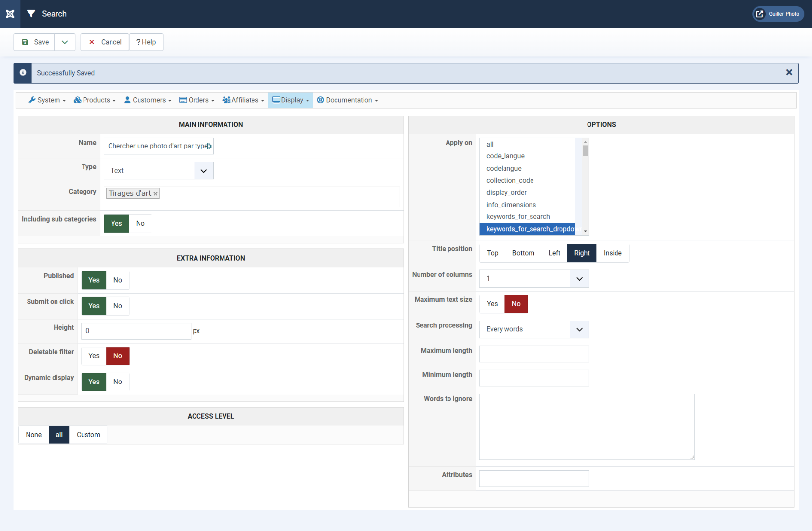Click the info icon in the alert
The height and width of the screenshot is (531, 812).
[23, 73]
